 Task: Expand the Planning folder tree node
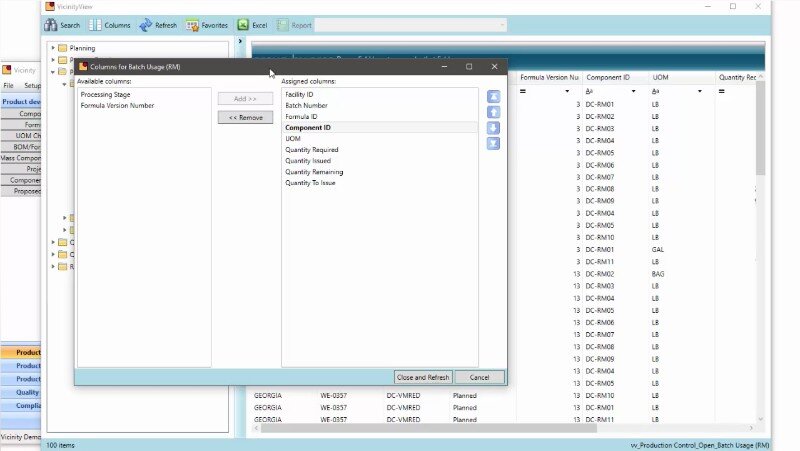tap(53, 48)
